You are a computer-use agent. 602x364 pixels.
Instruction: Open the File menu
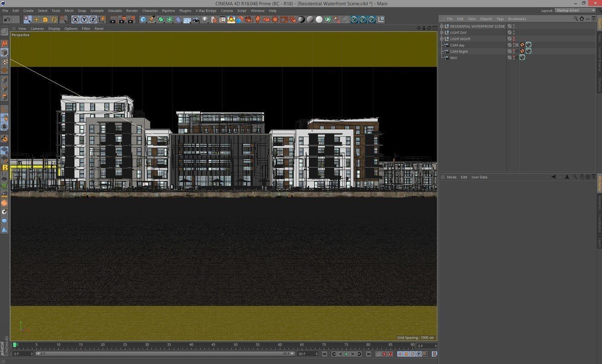click(x=5, y=10)
